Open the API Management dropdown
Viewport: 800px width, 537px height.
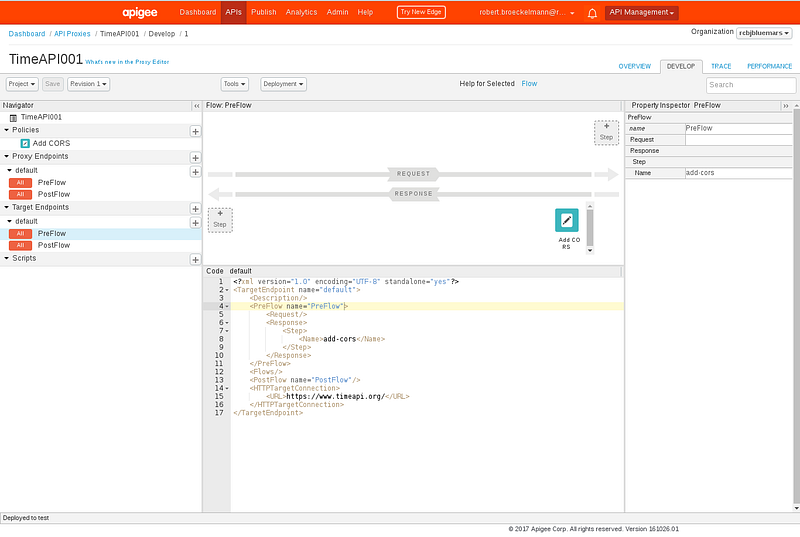click(x=641, y=13)
